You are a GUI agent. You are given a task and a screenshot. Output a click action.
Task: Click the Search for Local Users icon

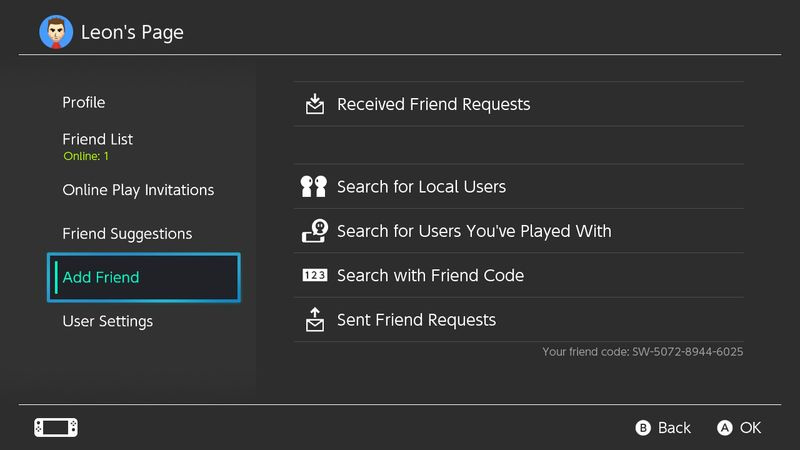(x=314, y=187)
